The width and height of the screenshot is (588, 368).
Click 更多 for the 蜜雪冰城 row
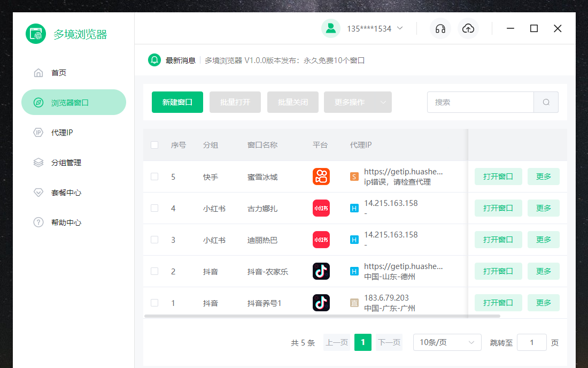click(544, 177)
